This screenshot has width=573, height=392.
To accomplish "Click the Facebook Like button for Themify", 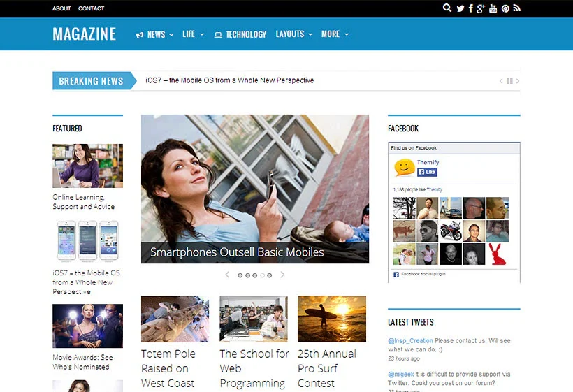I will (x=427, y=172).
